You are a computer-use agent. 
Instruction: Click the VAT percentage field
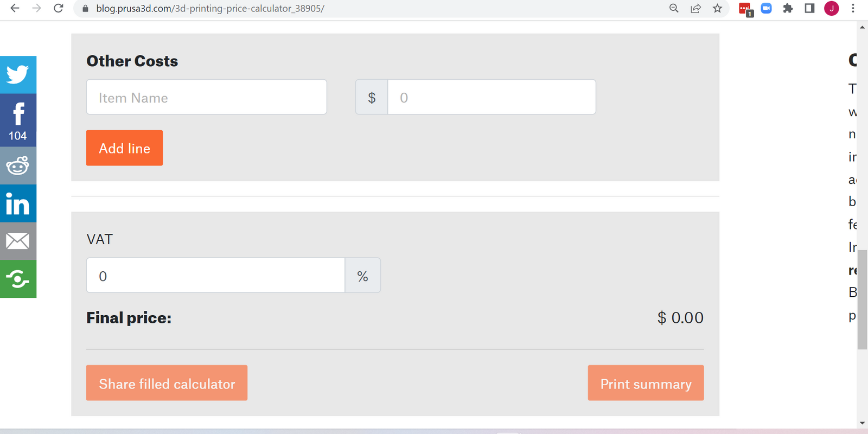(x=216, y=276)
